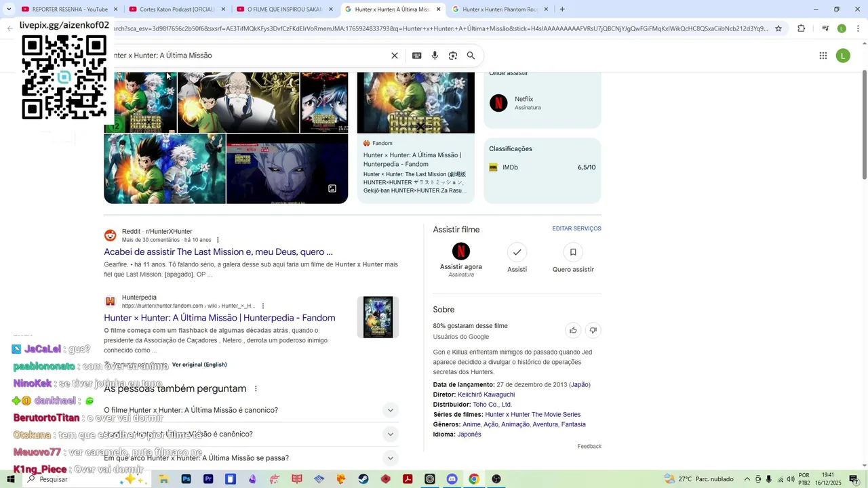Open the taskbar weather widget 27°C
The height and width of the screenshot is (488, 868).
click(699, 479)
